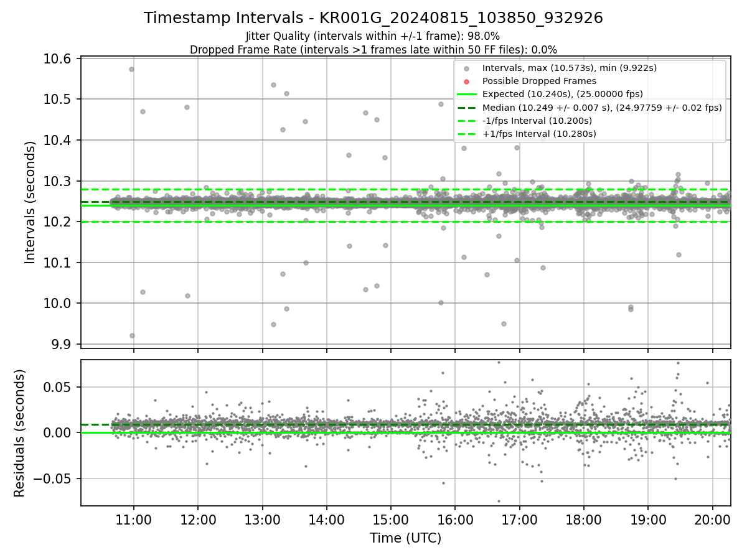Select the 'Jitter Quality' subtitle line showing 98.0%
Screen dimensions: 747x560
point(373,36)
